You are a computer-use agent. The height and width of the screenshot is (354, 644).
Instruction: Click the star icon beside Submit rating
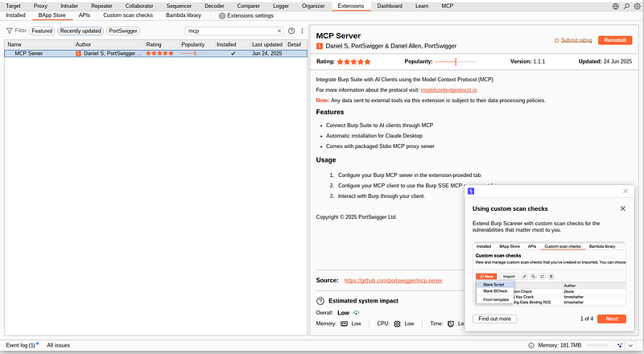(556, 40)
